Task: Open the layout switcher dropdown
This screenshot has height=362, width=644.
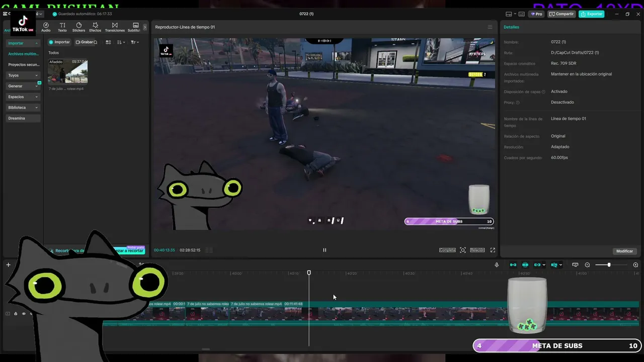Action: 511,14
